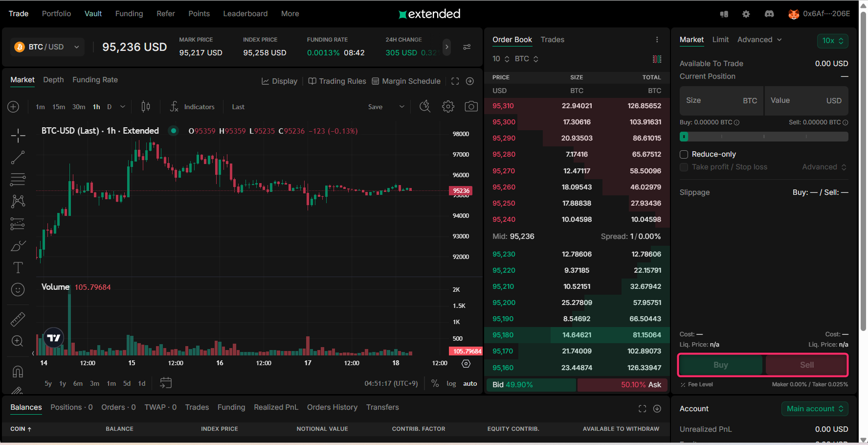Viewport: 868px width, 445px height.
Task: Open the Indicators menu
Action: click(x=192, y=107)
